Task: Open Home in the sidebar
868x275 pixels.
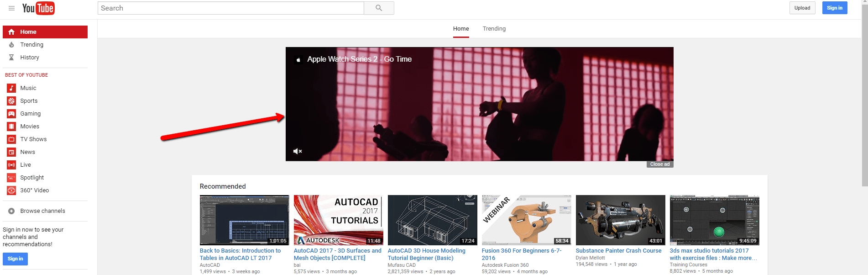Action: coord(45,32)
